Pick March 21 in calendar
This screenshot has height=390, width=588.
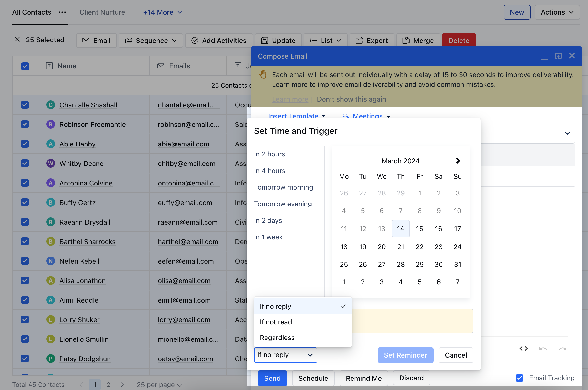(x=401, y=246)
